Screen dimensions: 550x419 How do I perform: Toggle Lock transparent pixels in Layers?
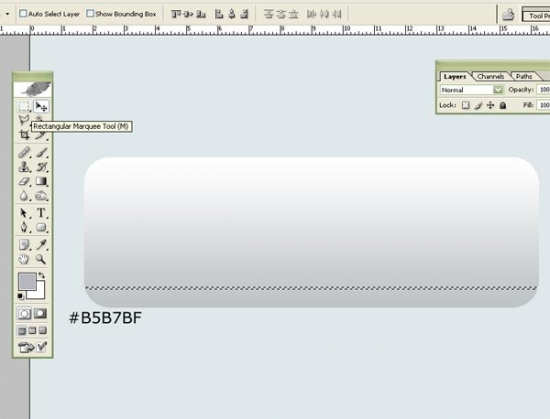(x=465, y=105)
